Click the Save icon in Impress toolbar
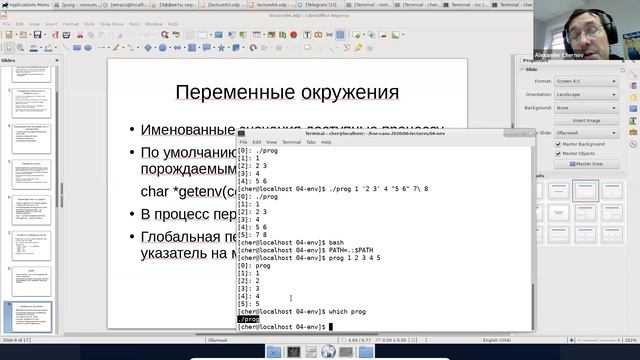 pyautogui.click(x=37, y=35)
